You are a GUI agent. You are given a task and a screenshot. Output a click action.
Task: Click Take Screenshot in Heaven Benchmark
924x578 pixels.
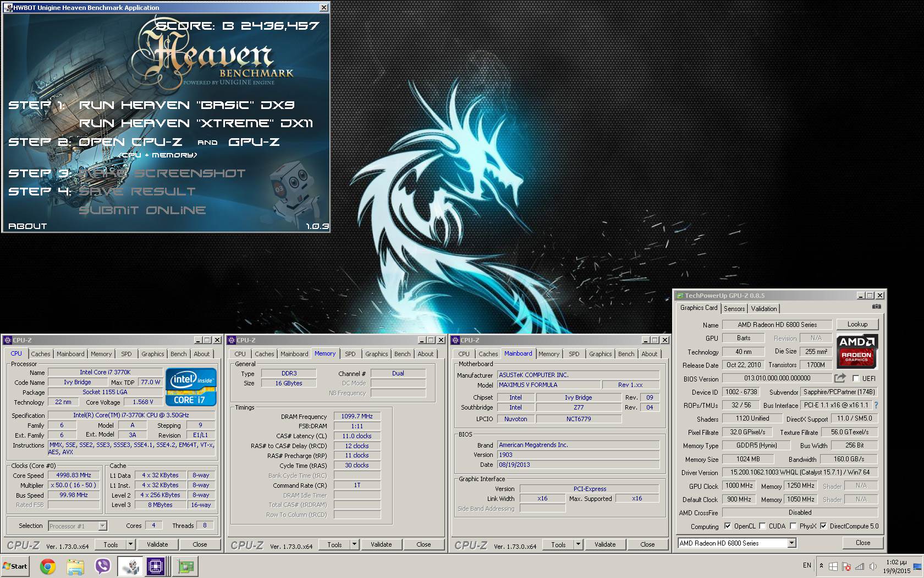pos(162,173)
